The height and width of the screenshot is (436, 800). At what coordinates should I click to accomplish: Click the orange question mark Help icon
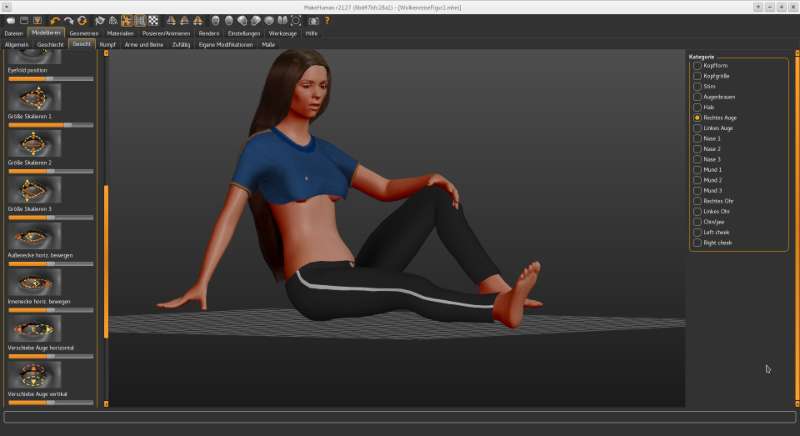coord(327,20)
